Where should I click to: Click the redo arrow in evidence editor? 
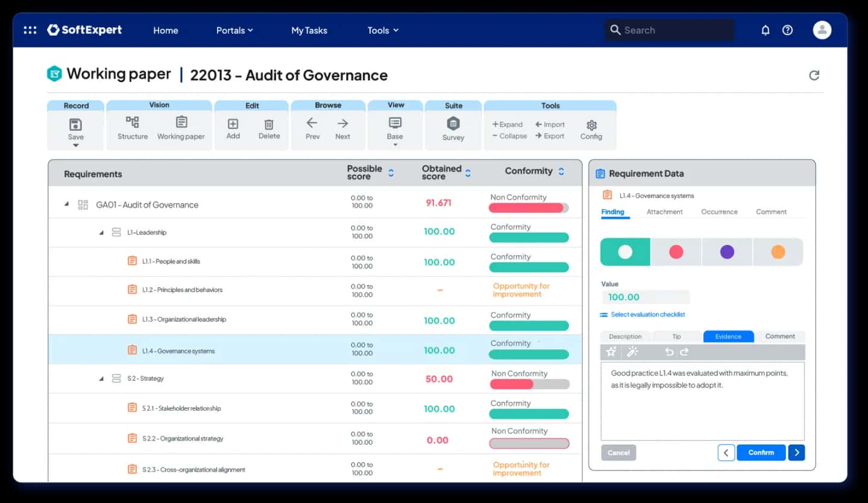click(x=684, y=352)
